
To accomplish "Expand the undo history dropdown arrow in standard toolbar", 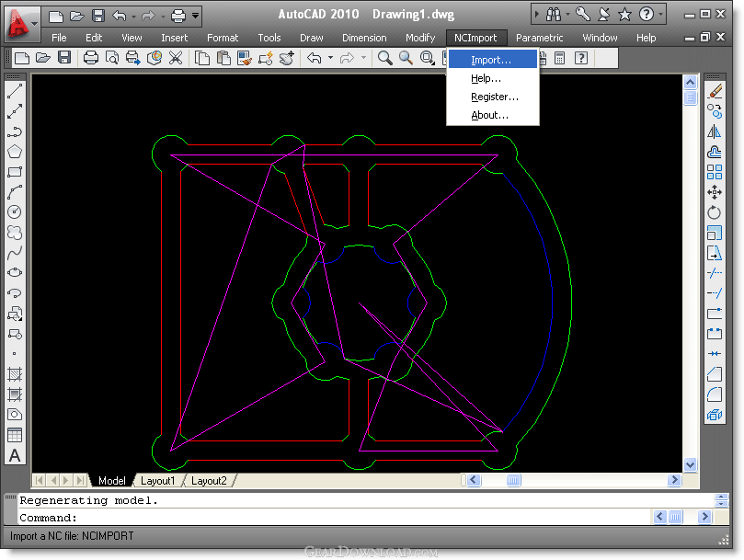I will [x=331, y=58].
